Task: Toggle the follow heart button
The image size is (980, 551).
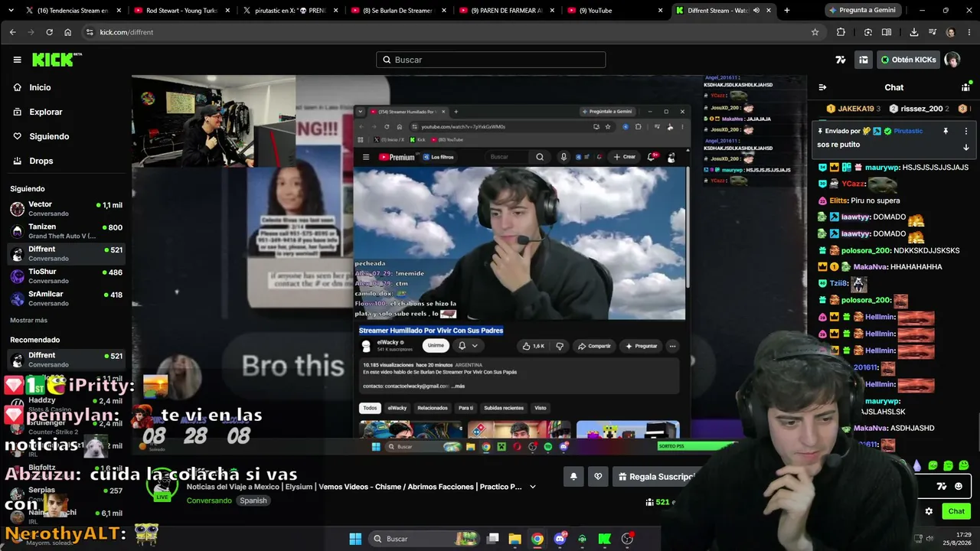Action: [x=598, y=477]
